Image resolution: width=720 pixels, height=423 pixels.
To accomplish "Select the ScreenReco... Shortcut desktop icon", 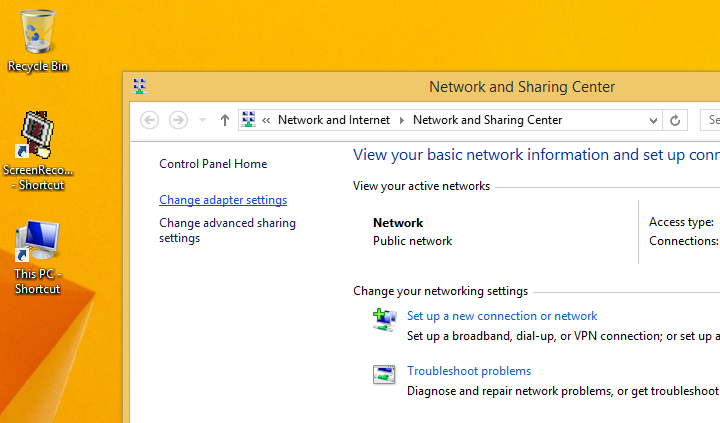I will click(38, 151).
